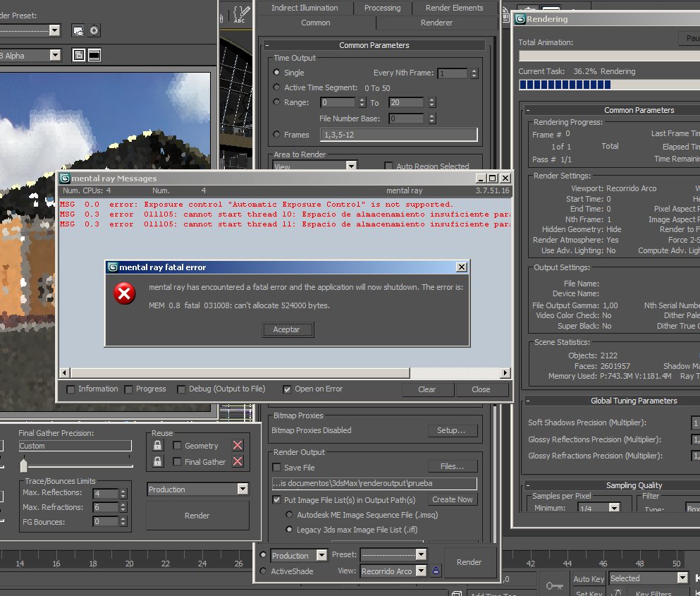Toggle the UI overlay icon beside Alpha dropdown
The image size is (700, 596).
point(78,56)
